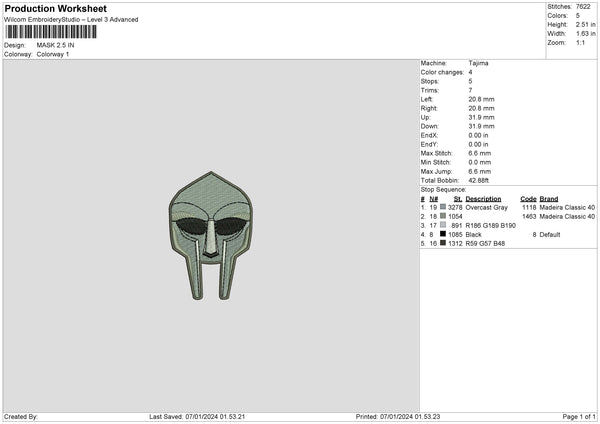Image resolution: width=600 pixels, height=424 pixels.
Task: Click the Max Stitch value '6.6 mm'
Action: 479,153
